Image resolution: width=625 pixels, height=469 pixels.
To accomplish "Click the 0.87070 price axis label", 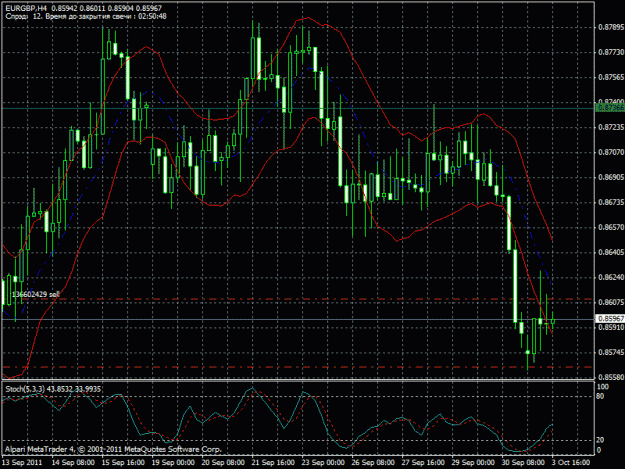I will [x=611, y=152].
